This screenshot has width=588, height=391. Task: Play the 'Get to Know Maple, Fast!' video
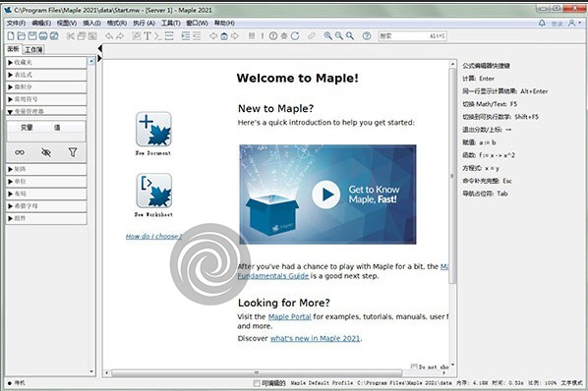click(x=326, y=195)
